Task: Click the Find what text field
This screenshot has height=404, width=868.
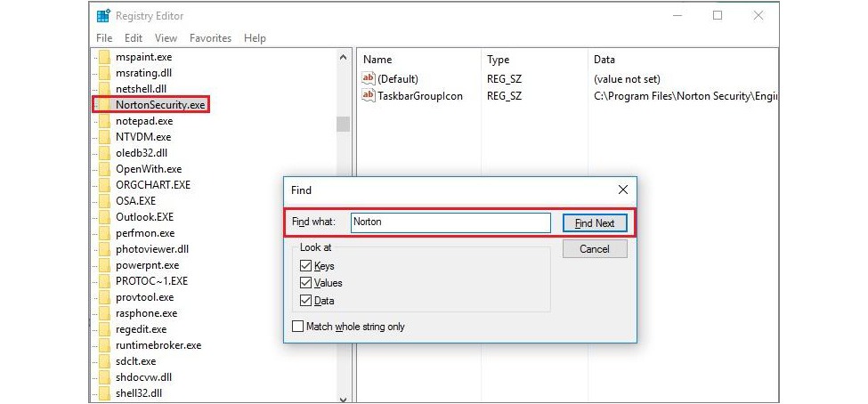Action: coord(450,222)
